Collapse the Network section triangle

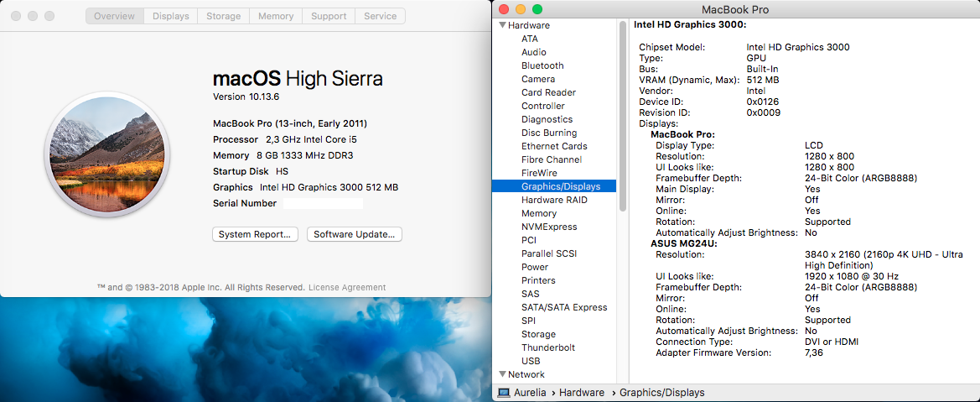pyautogui.click(x=501, y=374)
